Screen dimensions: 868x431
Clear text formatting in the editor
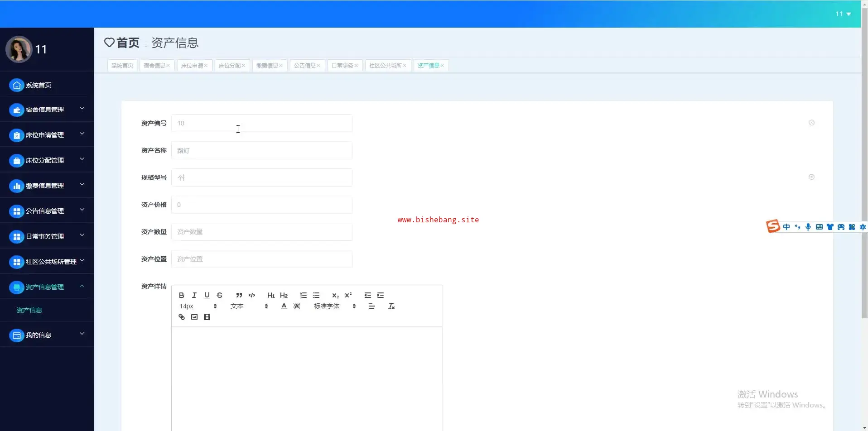tap(392, 306)
